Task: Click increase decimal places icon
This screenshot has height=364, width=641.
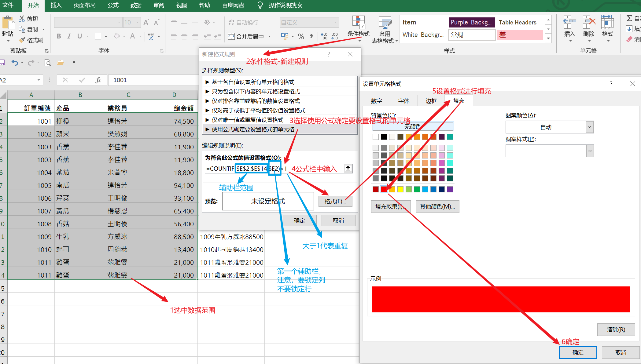Action: click(x=324, y=36)
